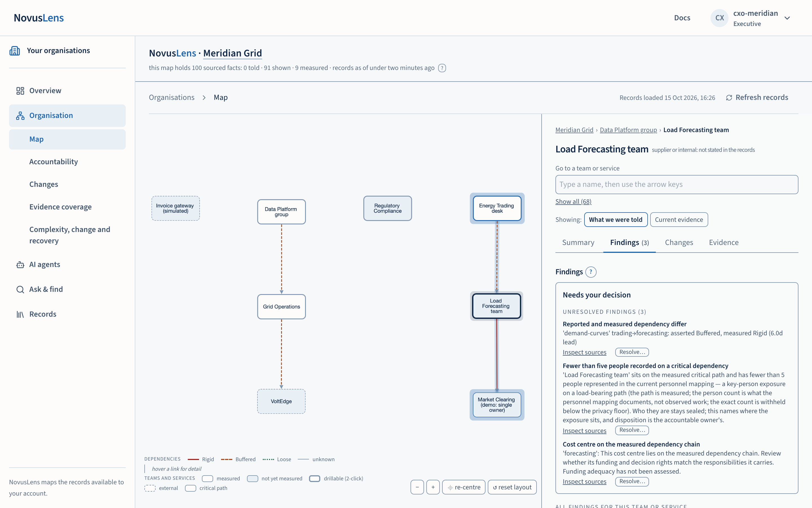Focus the Go to a team search field

click(x=676, y=185)
